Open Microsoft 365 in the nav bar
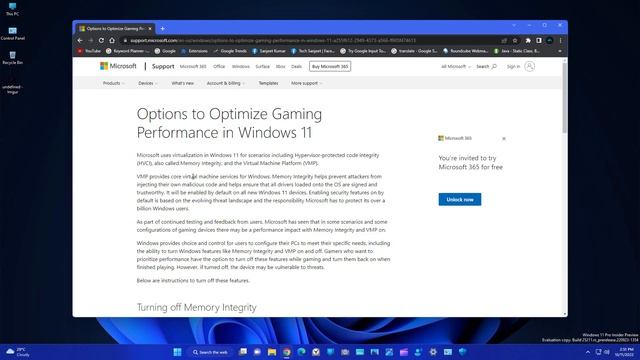This screenshot has width=640, height=360. (x=193, y=67)
